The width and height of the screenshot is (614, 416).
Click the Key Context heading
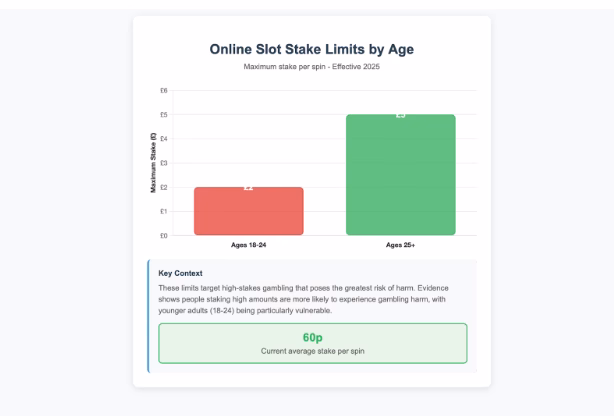click(x=180, y=273)
